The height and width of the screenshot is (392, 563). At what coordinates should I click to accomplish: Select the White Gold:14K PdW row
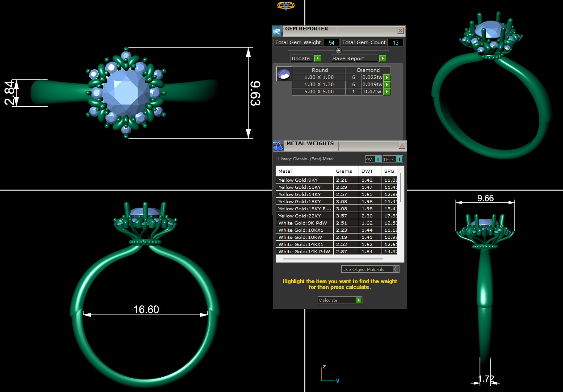336,251
